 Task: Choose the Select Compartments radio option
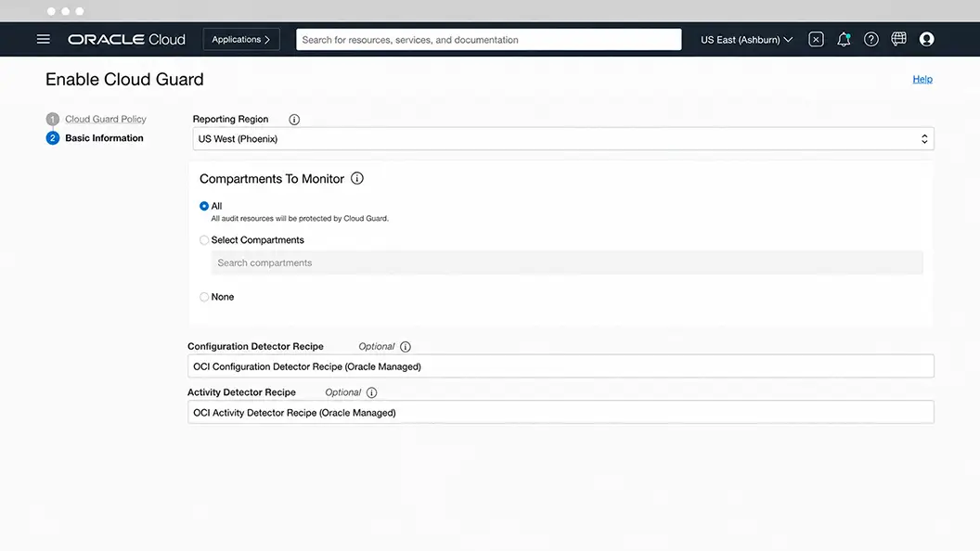point(204,240)
